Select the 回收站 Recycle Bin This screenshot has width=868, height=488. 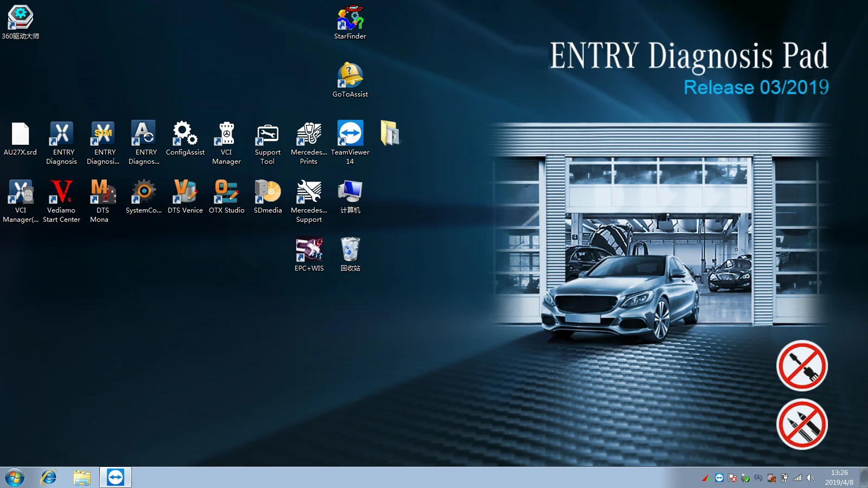coord(350,255)
